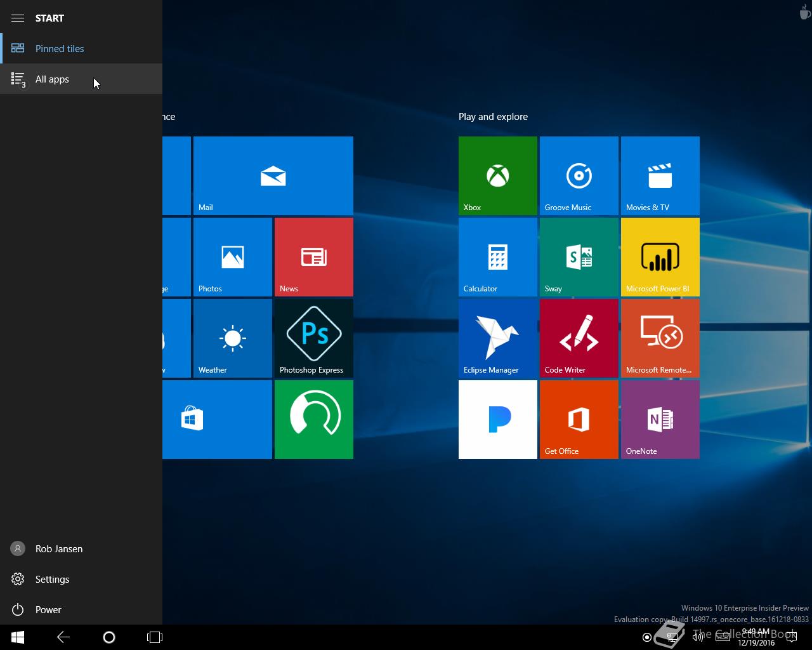
Task: Open the Microsoft Power BI tile
Action: (660, 257)
